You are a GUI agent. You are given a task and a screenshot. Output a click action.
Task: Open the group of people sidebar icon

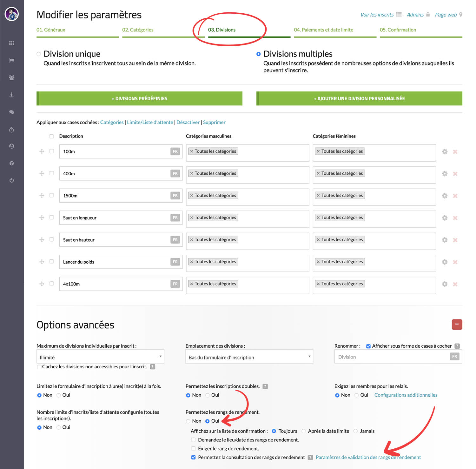click(x=12, y=77)
